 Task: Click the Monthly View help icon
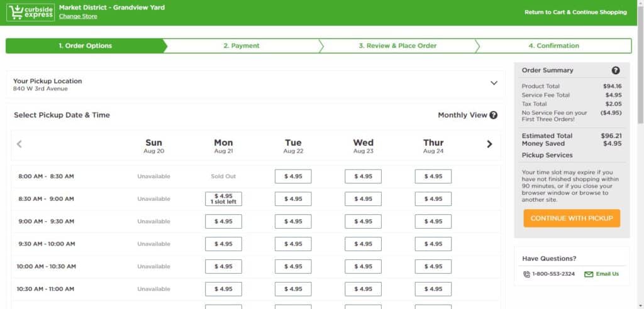point(494,115)
